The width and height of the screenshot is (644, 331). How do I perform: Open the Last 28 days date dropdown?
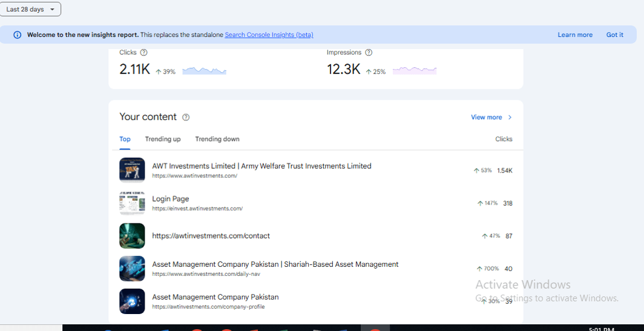[30, 10]
